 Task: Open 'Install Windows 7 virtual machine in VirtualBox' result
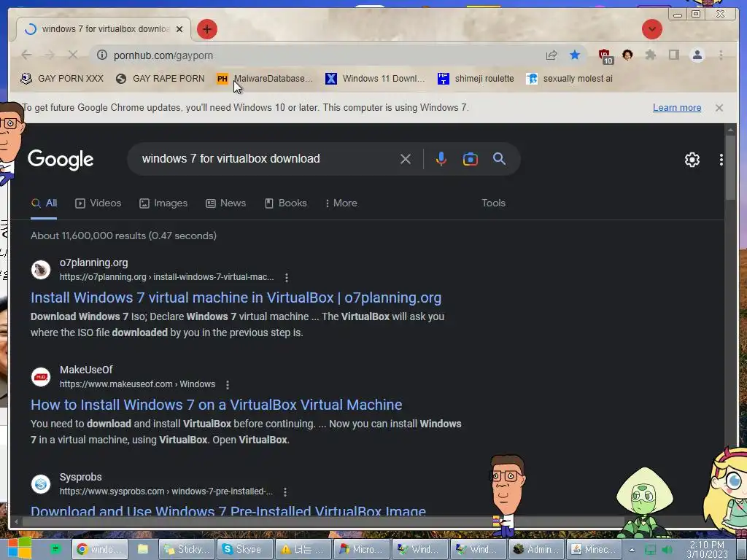236,297
